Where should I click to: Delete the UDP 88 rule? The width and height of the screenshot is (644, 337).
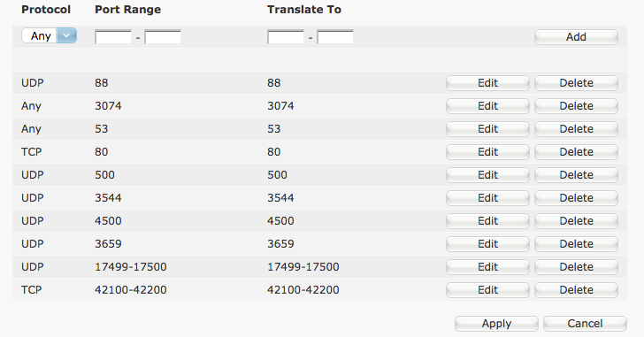[576, 83]
